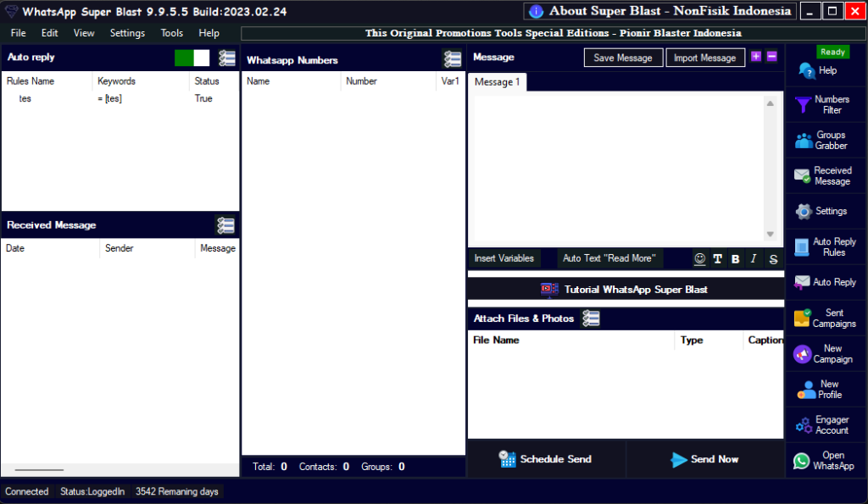Open the Tools menu
Screen dimensions: 868x504
[171, 33]
